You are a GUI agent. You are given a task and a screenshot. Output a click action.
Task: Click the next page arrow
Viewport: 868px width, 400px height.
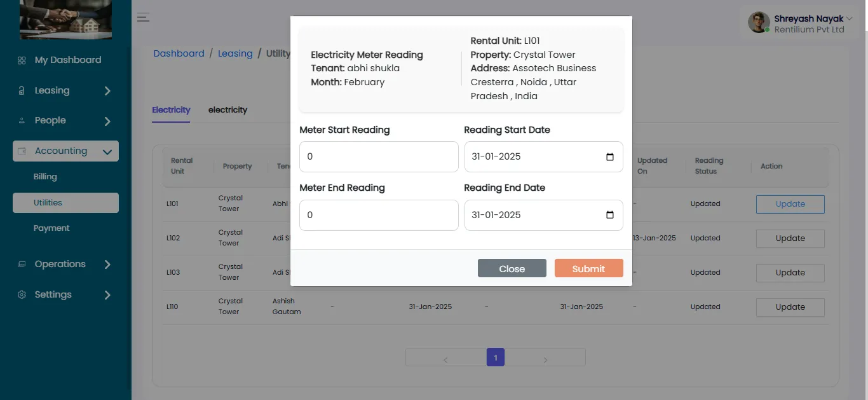(545, 360)
